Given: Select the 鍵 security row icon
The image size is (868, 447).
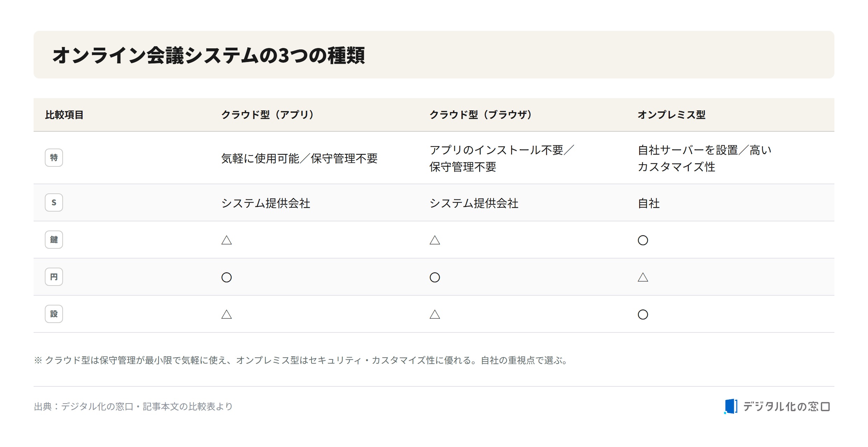Looking at the screenshot, I should pyautogui.click(x=54, y=240).
